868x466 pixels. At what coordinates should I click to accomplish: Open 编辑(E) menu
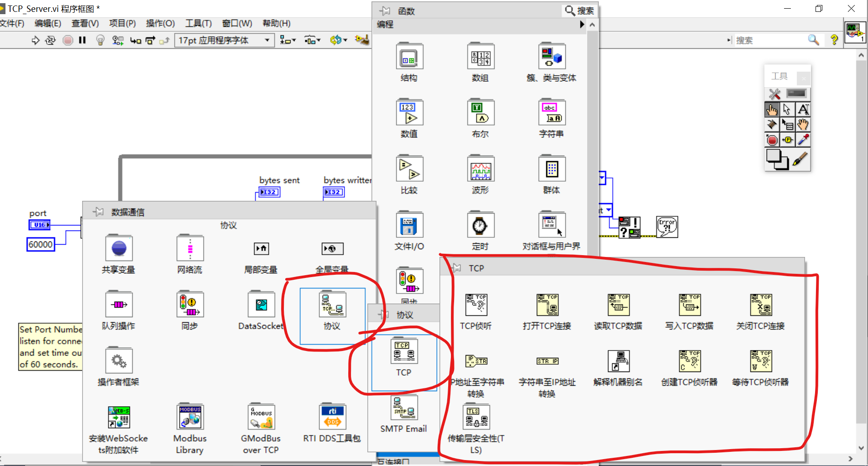(x=47, y=23)
